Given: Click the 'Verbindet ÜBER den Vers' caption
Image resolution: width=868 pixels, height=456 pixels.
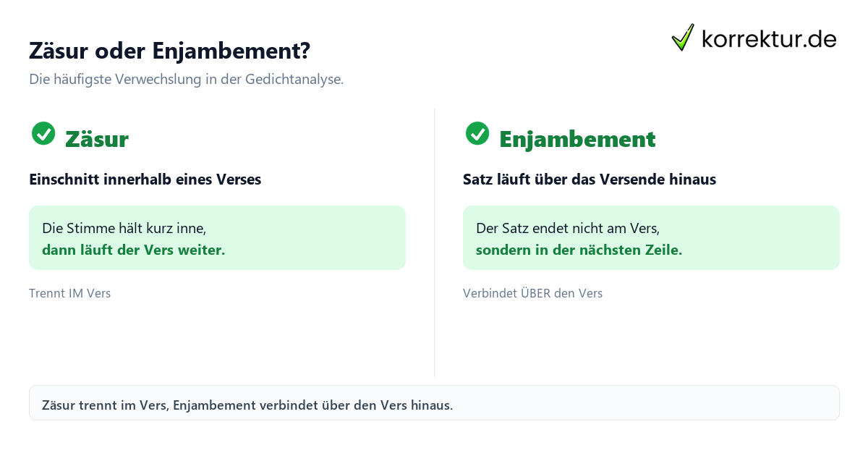Looking at the screenshot, I should [x=533, y=293].
